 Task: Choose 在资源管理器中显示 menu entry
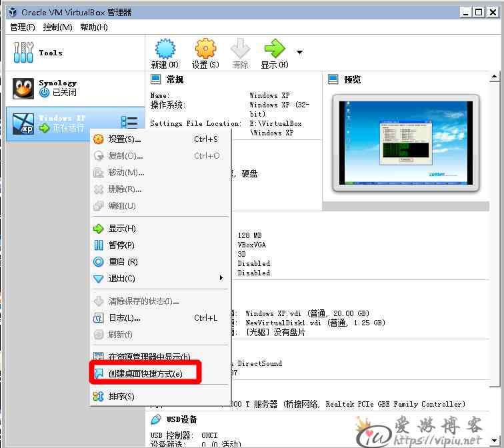[x=161, y=357]
